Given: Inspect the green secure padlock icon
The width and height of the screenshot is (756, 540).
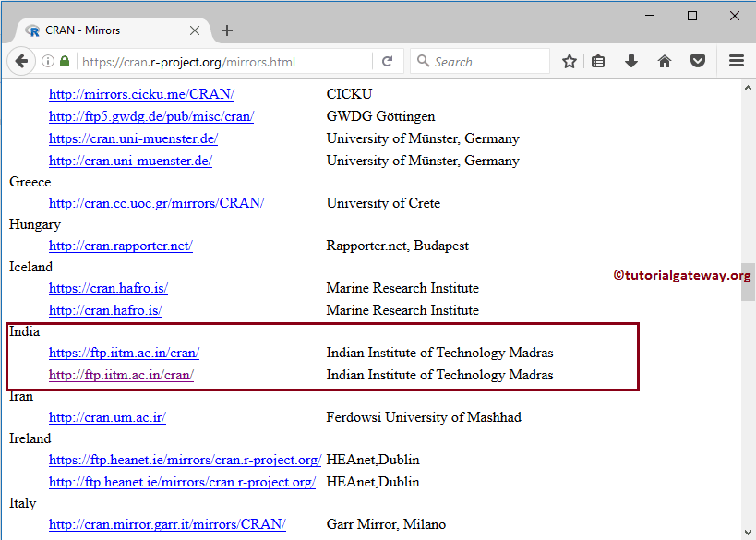Looking at the screenshot, I should point(65,61).
